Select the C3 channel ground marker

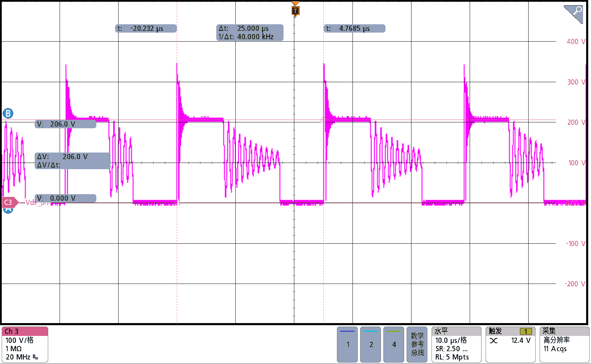point(10,202)
